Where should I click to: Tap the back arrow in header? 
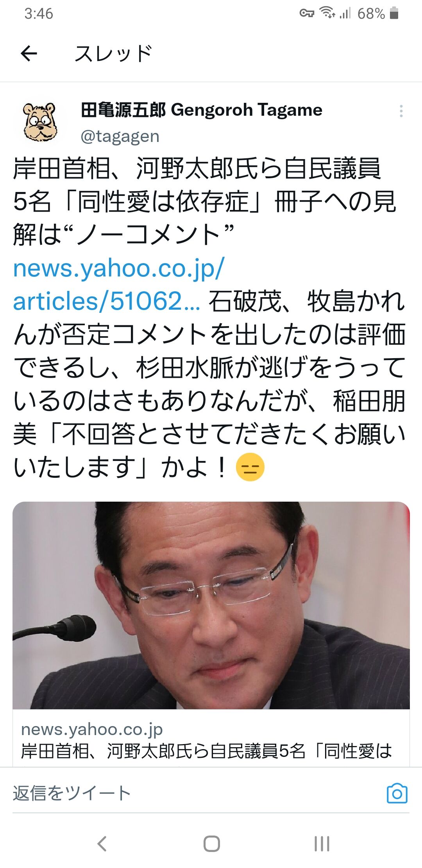coord(29,54)
